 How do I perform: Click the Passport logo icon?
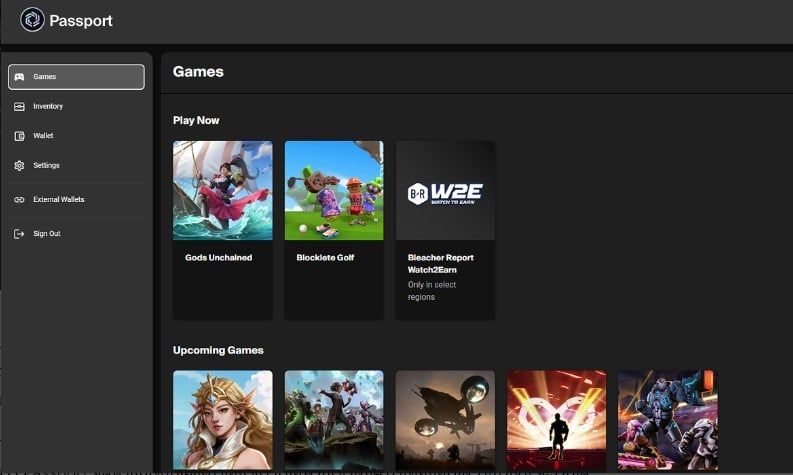[x=32, y=20]
